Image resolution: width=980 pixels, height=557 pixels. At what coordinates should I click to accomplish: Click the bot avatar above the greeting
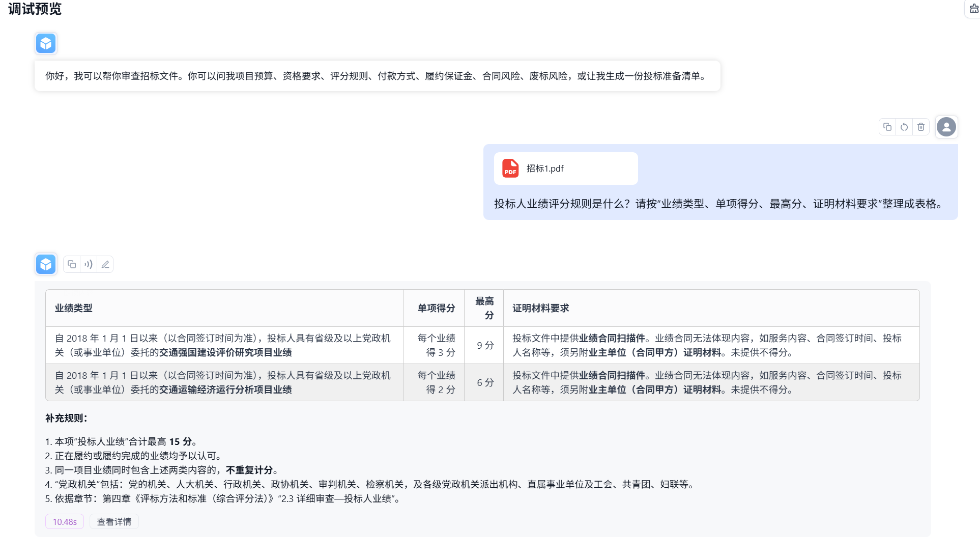pyautogui.click(x=46, y=43)
